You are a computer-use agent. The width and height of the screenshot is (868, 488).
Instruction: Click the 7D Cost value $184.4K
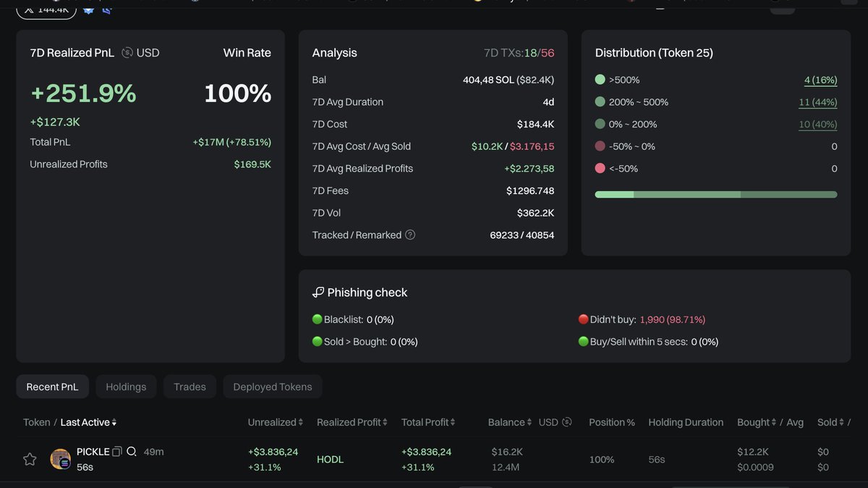[x=535, y=124]
